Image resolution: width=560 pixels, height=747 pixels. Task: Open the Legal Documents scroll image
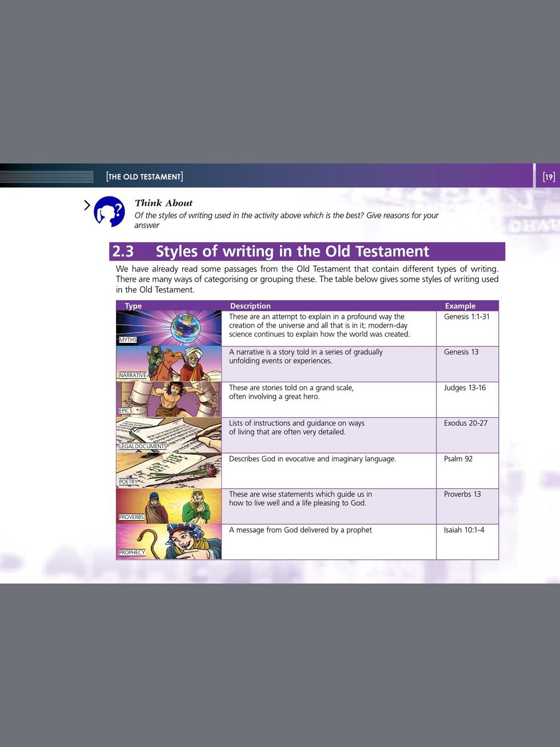pyautogui.click(x=169, y=435)
